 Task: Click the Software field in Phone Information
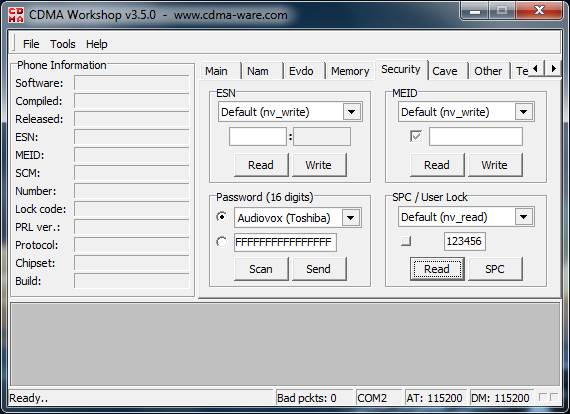click(x=132, y=83)
